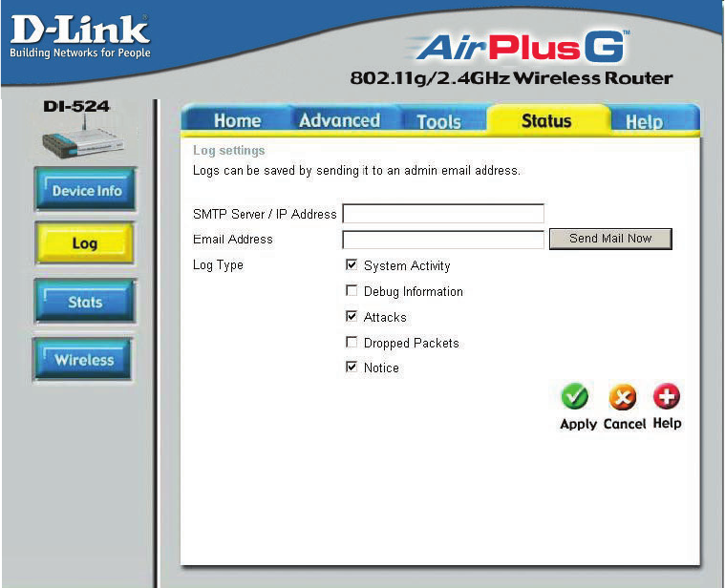
Task: Click the AirPlus G logo
Action: 518,47
